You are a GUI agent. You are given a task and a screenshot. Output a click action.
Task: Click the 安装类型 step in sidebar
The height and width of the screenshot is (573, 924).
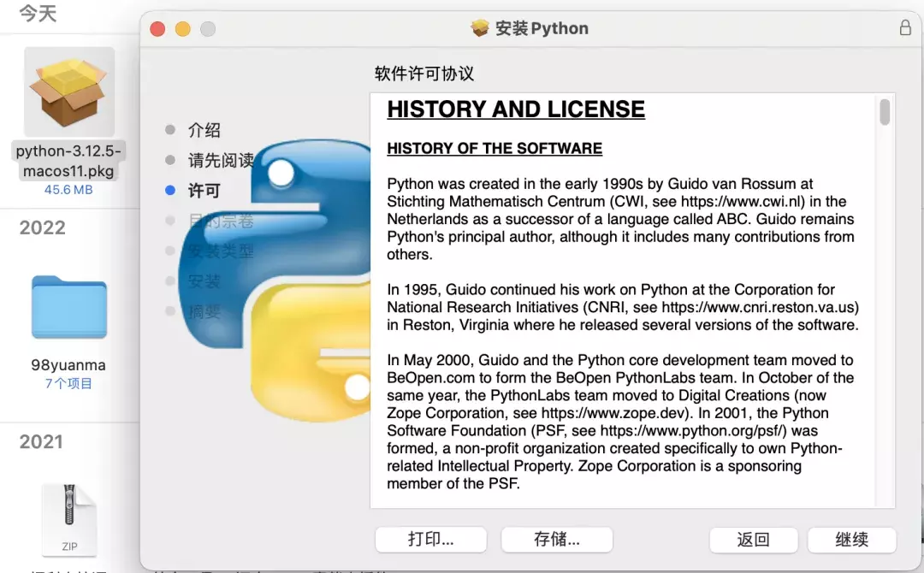(221, 251)
